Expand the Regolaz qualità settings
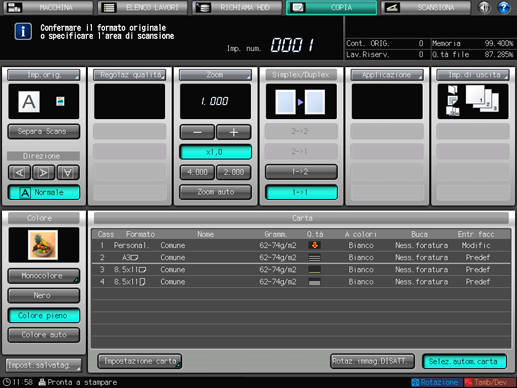This screenshot has height=388, width=517. pos(130,75)
